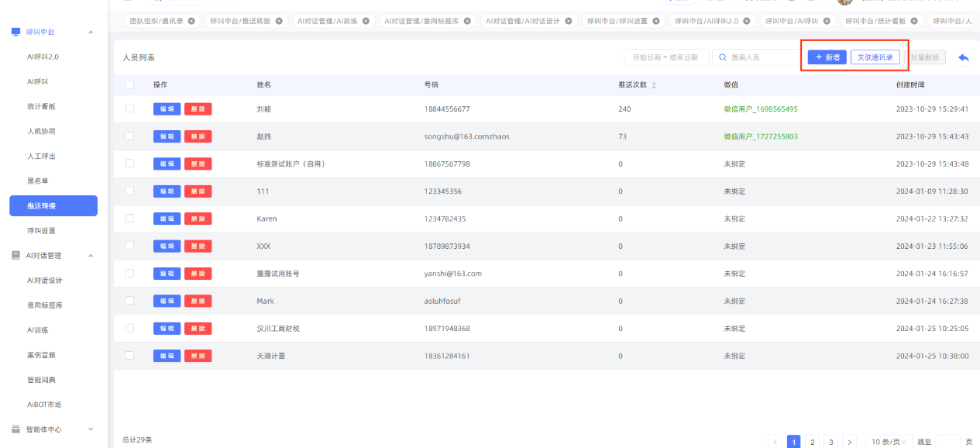980x448 pixels.
Task: Click the 关联通讯录 button
Action: click(x=875, y=57)
